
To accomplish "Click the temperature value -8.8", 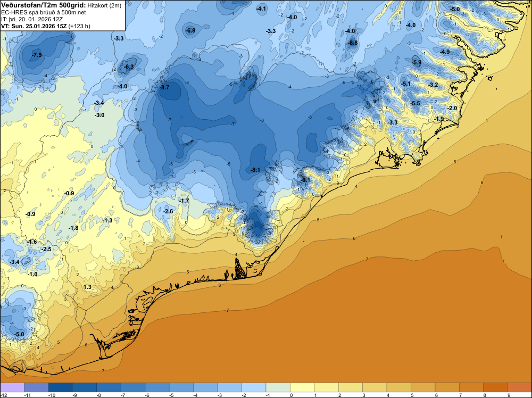I will point(353,43).
